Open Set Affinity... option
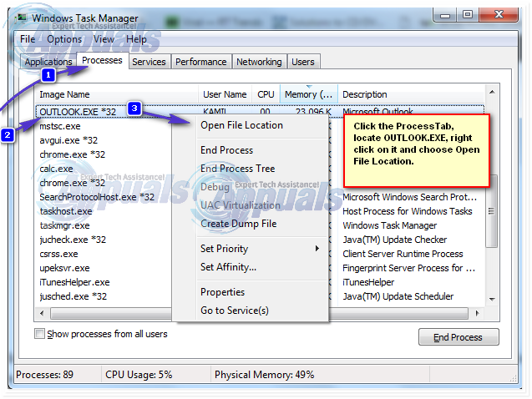This screenshot has height=399, width=532. 228,267
